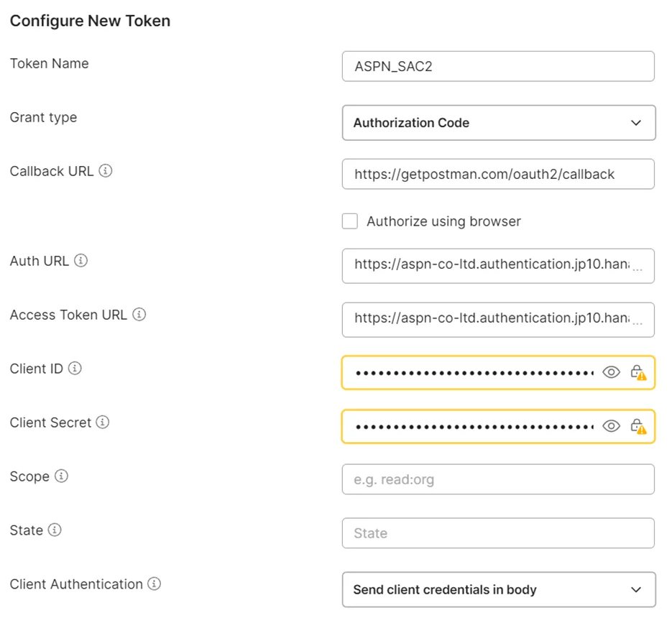Expand the Client Authentication dropdown
Image resolution: width=672 pixels, height=618 pixels.
coord(498,590)
